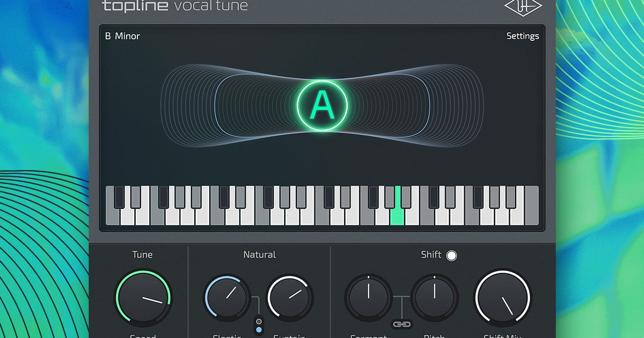Click the rightmost gray piano key
Screen dimensions: 644x338
531,205
